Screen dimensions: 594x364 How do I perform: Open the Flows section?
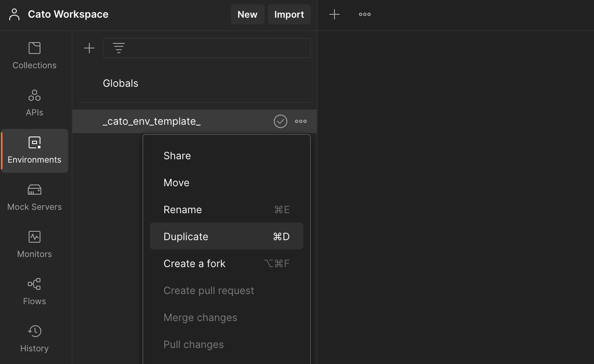[34, 291]
